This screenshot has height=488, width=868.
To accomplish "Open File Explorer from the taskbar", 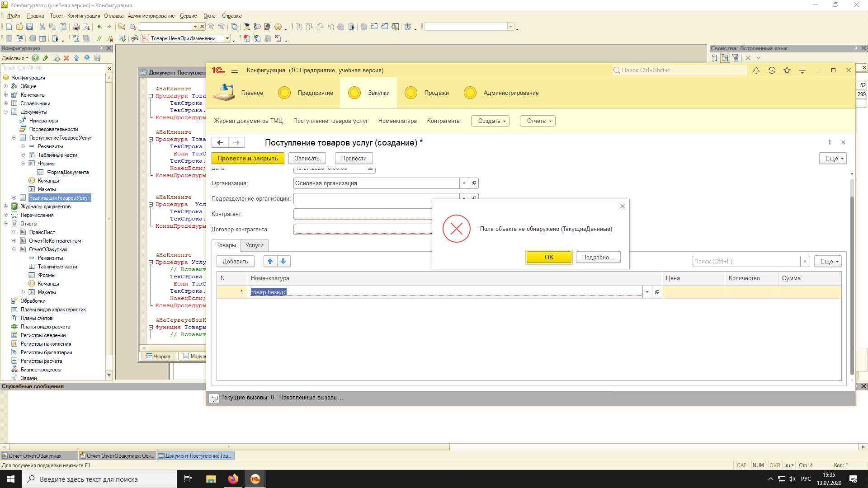I will click(211, 479).
